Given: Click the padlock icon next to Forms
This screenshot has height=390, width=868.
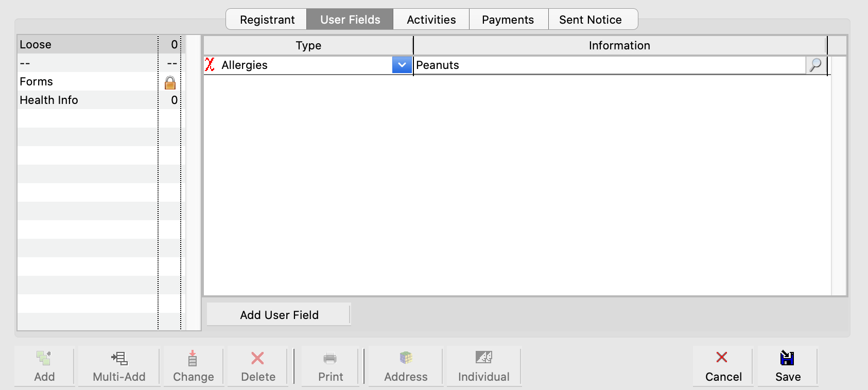Looking at the screenshot, I should coord(170,82).
